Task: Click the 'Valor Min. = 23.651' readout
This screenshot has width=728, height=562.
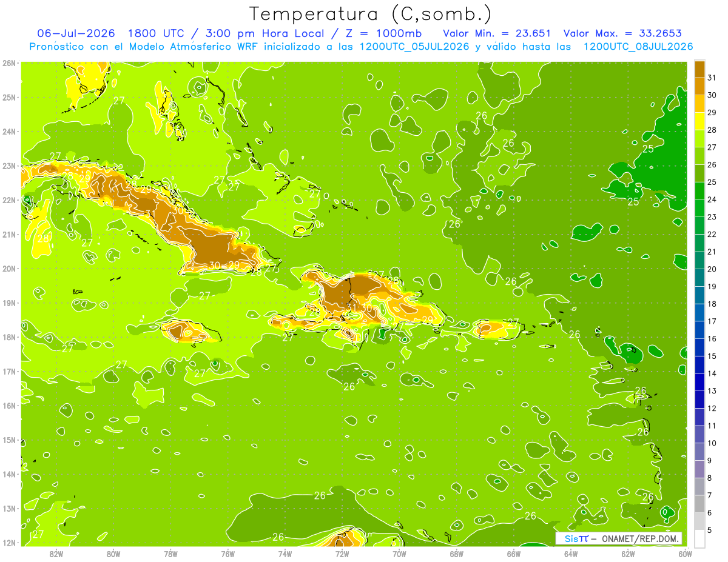Action: point(497,33)
